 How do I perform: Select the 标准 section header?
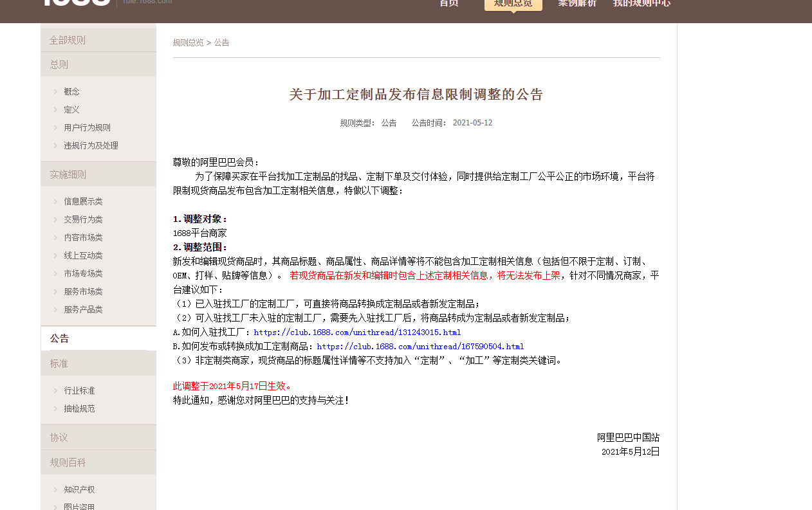click(x=98, y=363)
